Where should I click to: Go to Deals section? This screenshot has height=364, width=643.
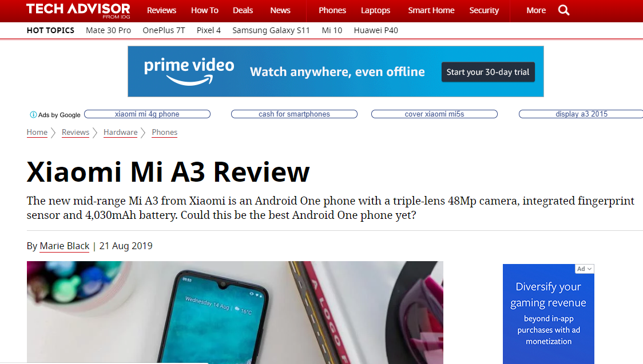pos(243,10)
